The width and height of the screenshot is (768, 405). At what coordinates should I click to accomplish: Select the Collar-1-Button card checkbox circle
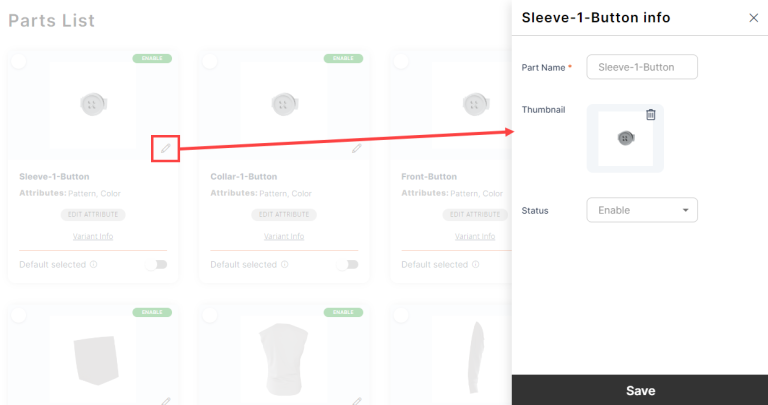point(210,62)
